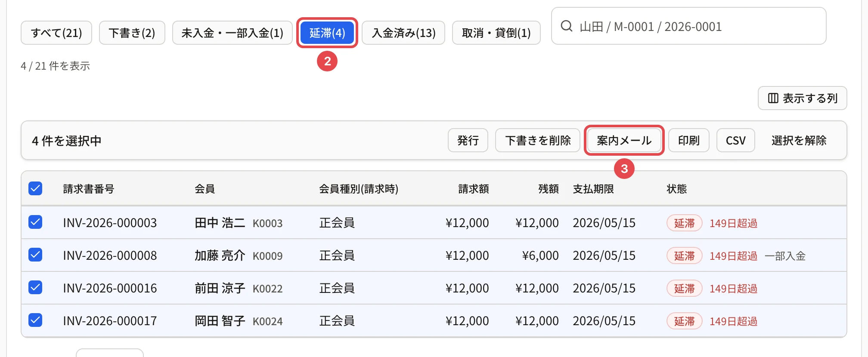This screenshot has height=357, width=868.
Task: Filter by 入金済み(13)
Action: coord(403,33)
